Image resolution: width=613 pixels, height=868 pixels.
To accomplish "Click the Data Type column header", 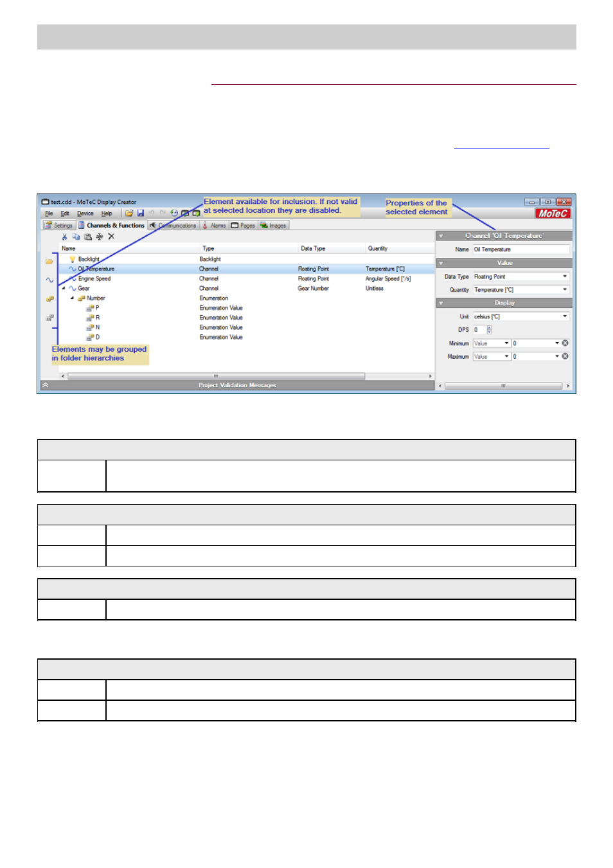I will tap(333, 248).
